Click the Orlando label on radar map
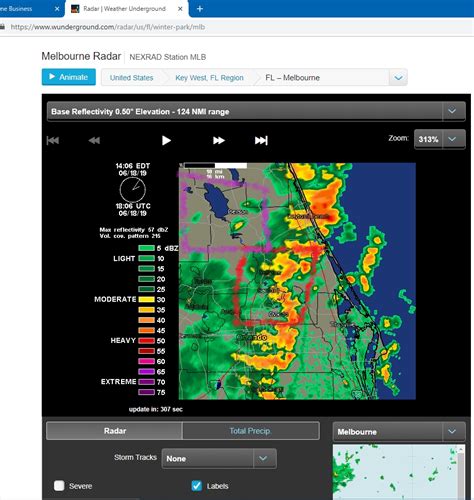Viewport: 474px width, 500px height. pos(252,337)
